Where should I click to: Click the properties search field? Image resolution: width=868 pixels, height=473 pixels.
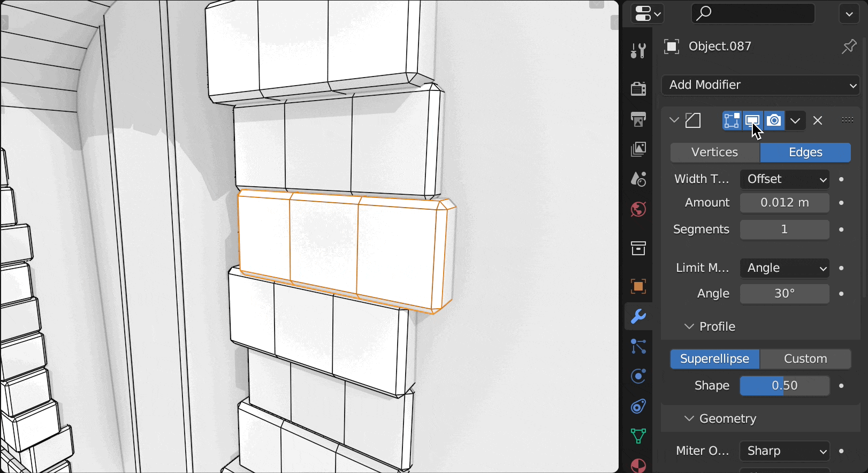point(753,13)
